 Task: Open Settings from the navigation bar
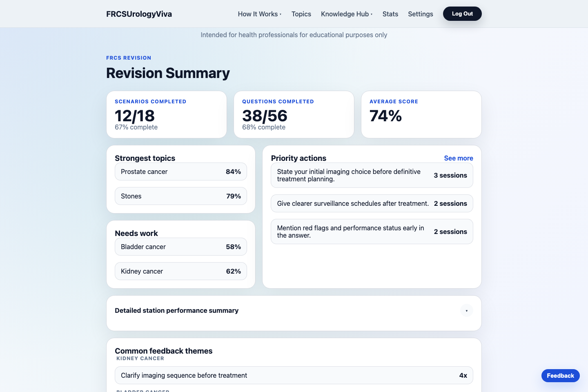[x=421, y=14]
